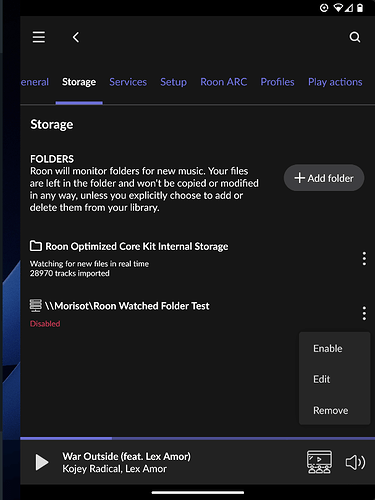Viewport: 375px width, 500px height.
Task: Add a new folder
Action: point(324,178)
